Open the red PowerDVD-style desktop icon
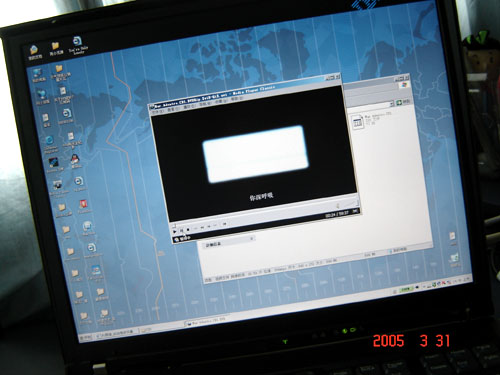Screen dimensions: 500x375 tap(83, 204)
